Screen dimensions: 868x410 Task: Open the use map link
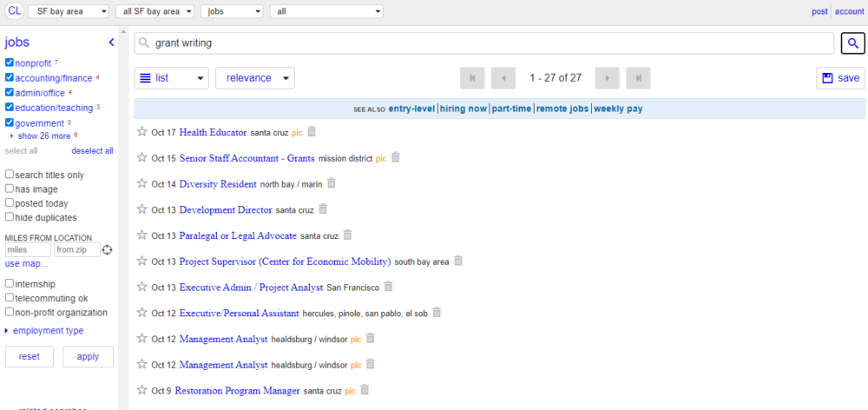27,263
